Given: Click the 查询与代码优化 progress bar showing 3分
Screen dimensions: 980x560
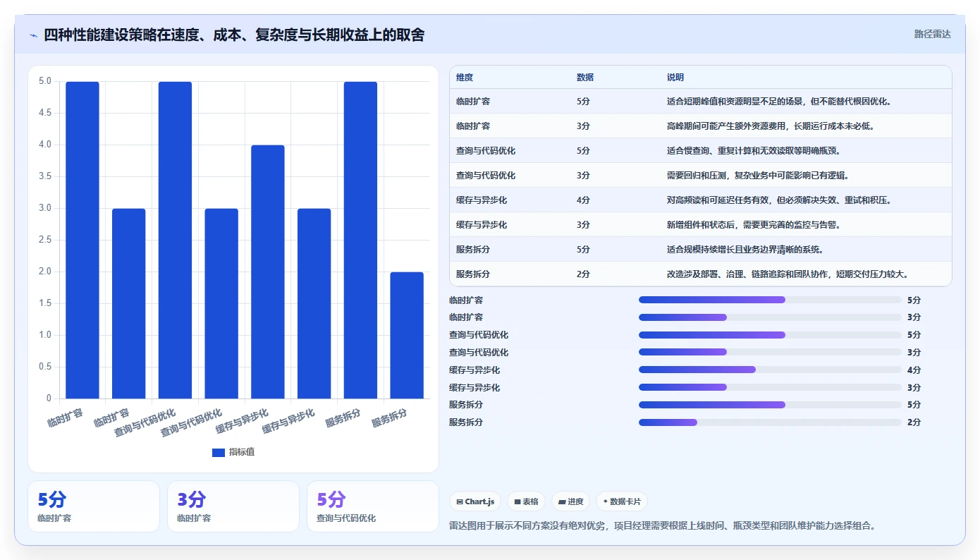Looking at the screenshot, I should (x=770, y=352).
